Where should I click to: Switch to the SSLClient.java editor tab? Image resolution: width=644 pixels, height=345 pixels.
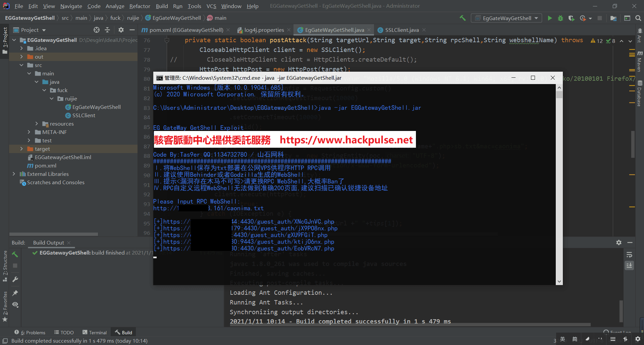pyautogui.click(x=401, y=30)
